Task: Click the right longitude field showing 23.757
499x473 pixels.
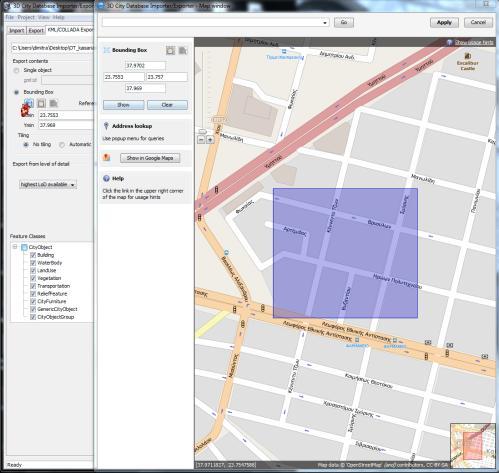Action: [x=167, y=77]
